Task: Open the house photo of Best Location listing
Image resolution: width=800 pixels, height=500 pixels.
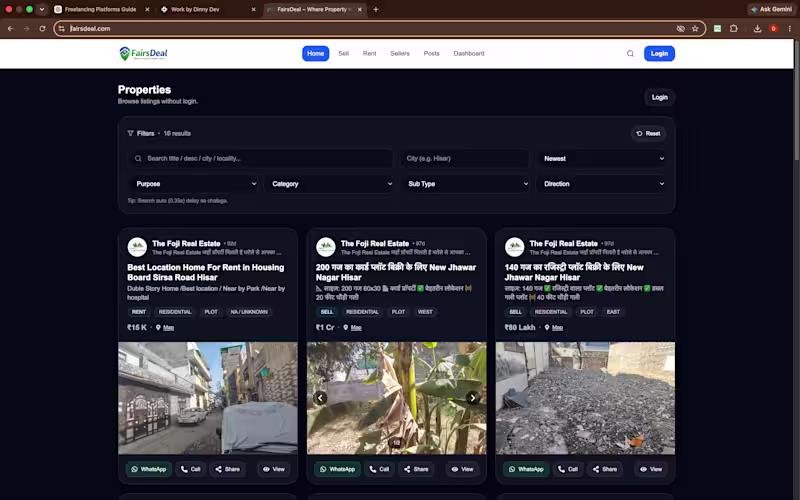Action: click(x=208, y=398)
